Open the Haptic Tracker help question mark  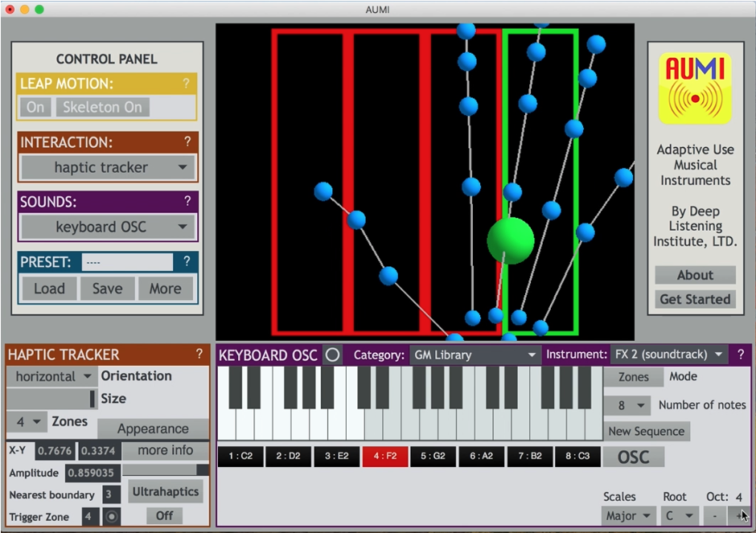coord(199,355)
